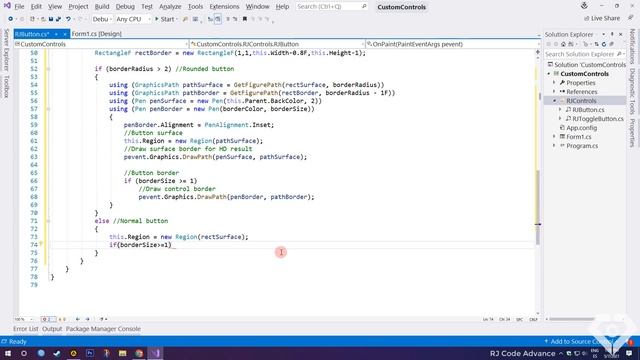The image size is (640, 360).
Task: Select the Solution 'CustomControls' node
Action: point(586,65)
